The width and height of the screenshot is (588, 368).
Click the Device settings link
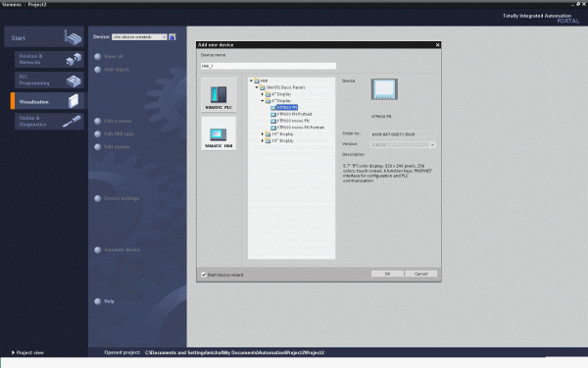tap(122, 198)
